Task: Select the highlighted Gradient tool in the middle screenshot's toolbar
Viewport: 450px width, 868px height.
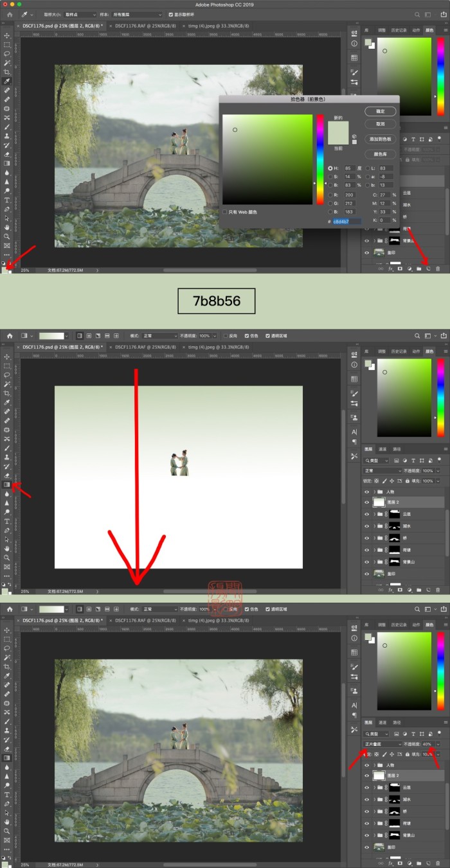Action: [x=6, y=484]
